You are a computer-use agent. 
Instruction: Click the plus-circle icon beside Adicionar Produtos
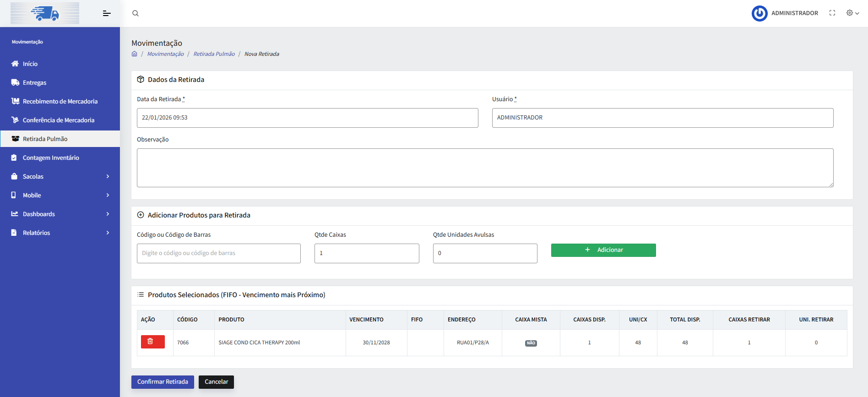tap(141, 215)
